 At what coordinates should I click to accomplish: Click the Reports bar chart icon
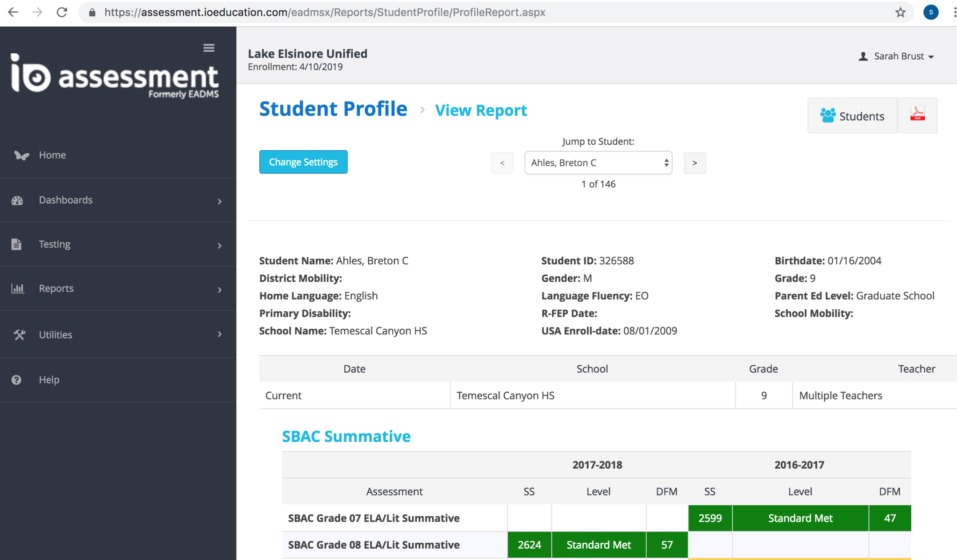18,289
